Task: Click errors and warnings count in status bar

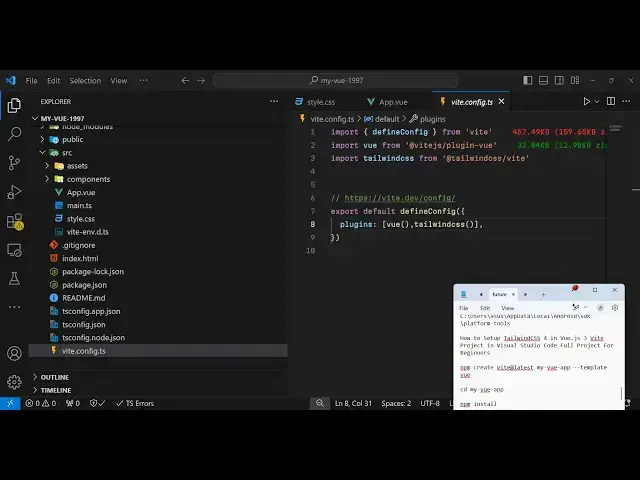Action: coord(40,403)
